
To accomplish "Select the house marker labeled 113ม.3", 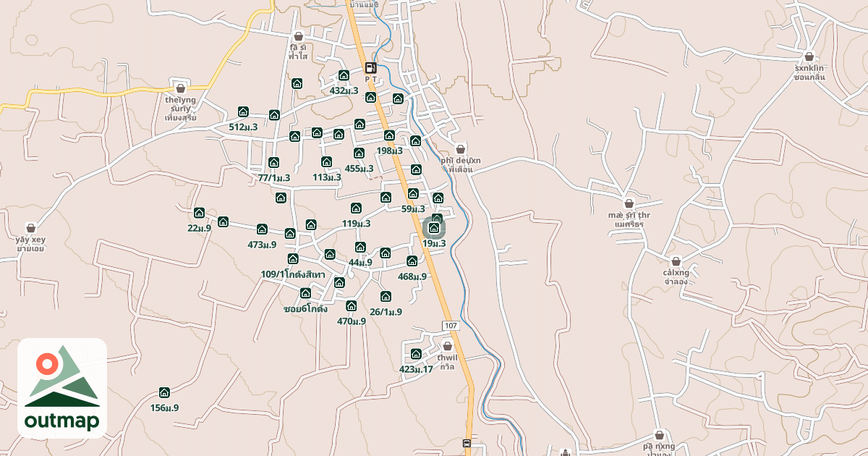I will [326, 161].
